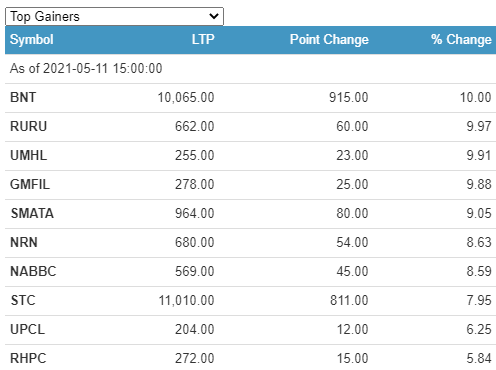
Task: Select the UMHL symbol
Action: click(x=28, y=156)
